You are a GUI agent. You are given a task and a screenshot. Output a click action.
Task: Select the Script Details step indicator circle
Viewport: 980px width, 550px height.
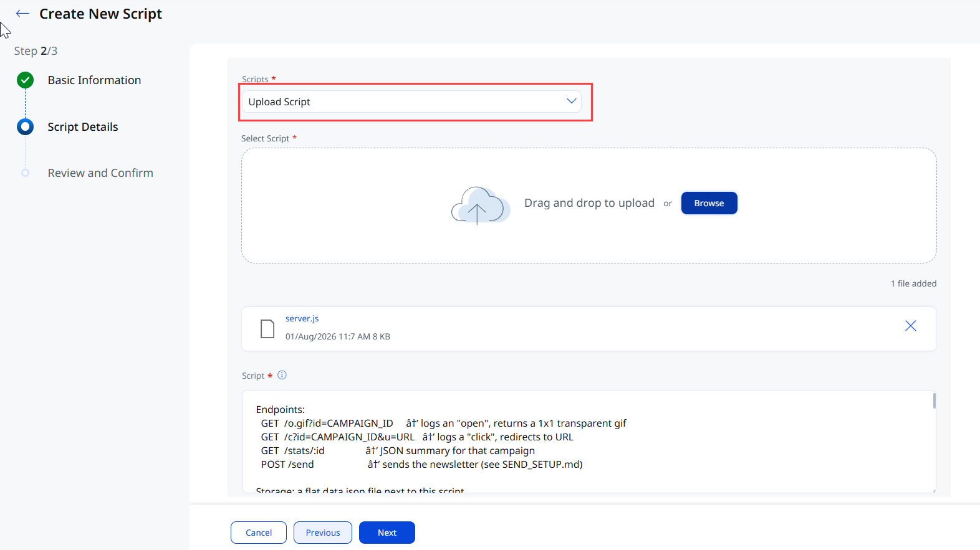coord(25,127)
